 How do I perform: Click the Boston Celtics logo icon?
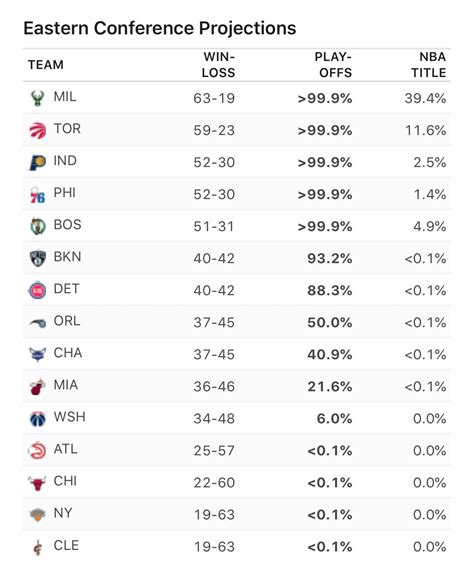pyautogui.click(x=37, y=226)
